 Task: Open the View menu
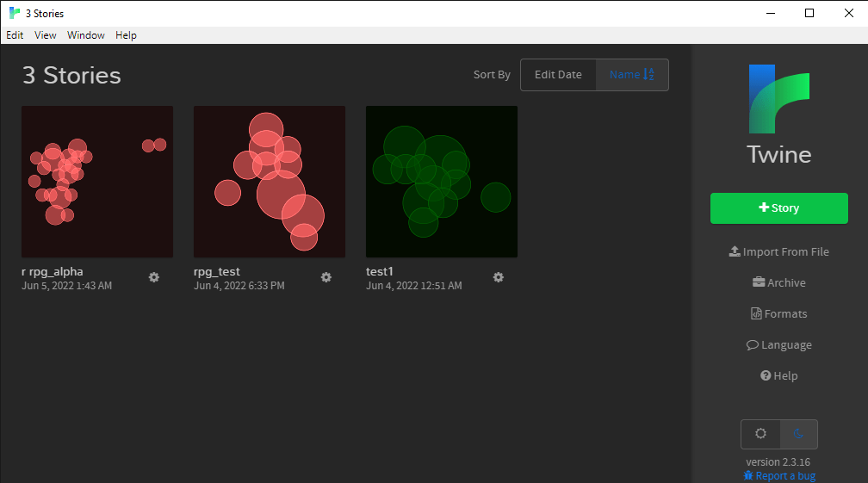(46, 35)
